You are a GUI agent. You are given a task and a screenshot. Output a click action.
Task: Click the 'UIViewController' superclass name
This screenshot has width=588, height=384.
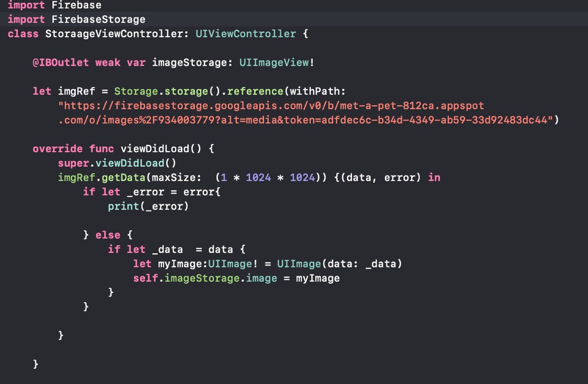[x=246, y=34]
